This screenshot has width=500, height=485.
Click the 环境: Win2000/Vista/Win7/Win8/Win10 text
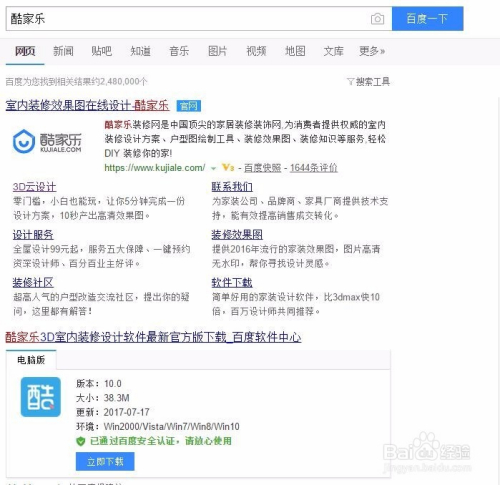click(158, 426)
